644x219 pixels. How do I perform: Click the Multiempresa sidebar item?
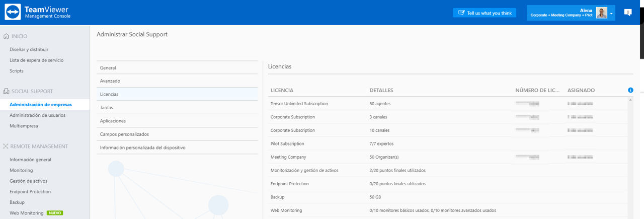click(24, 126)
